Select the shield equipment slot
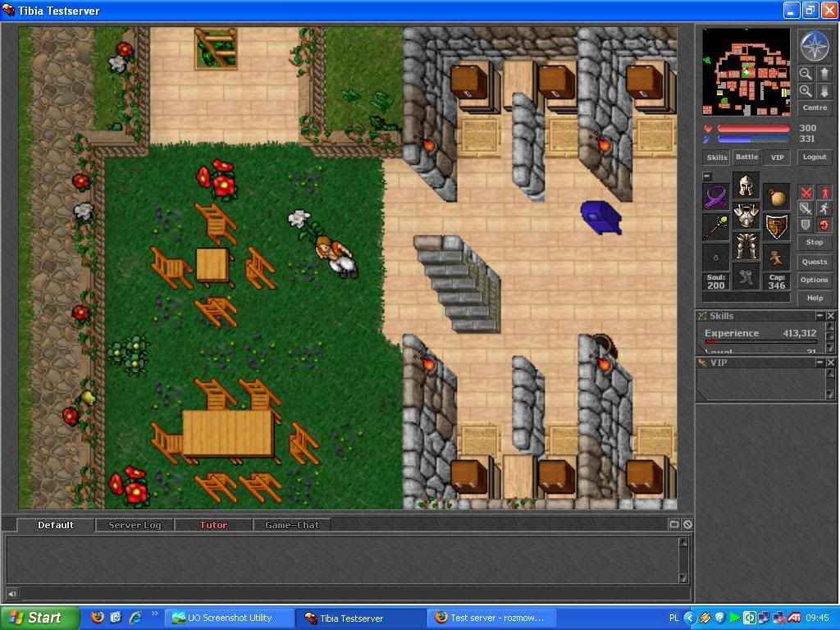 click(x=776, y=226)
